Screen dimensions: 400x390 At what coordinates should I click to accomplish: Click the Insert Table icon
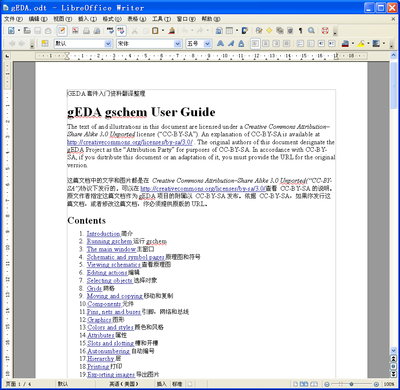coord(229,31)
